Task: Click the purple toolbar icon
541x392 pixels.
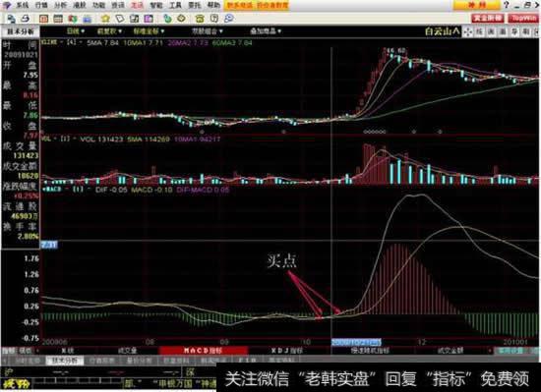Action: click(x=149, y=19)
